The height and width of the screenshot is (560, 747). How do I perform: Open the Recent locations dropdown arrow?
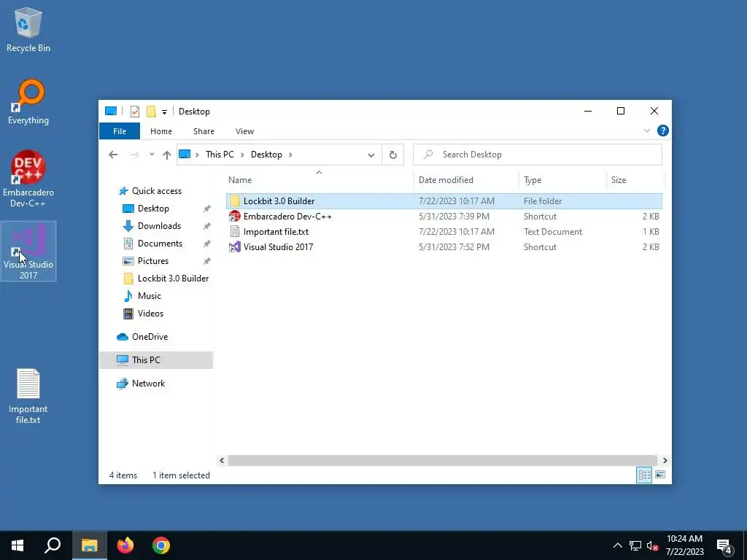click(152, 155)
